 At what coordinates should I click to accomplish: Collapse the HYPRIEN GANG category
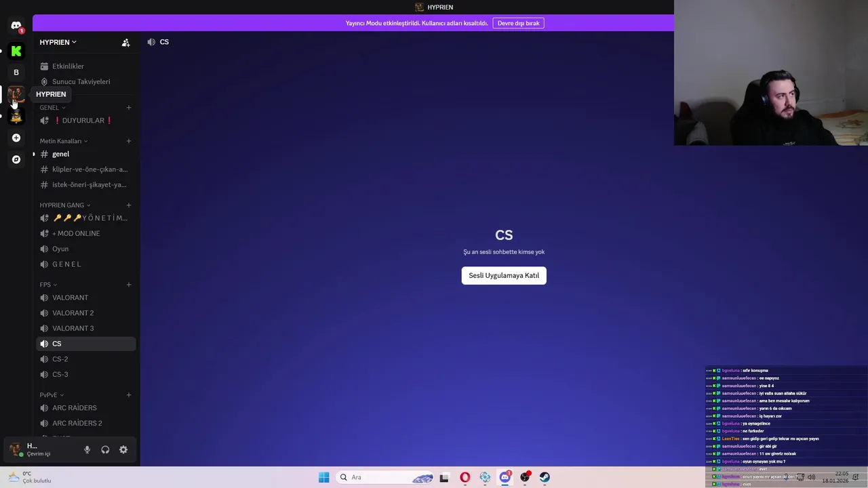[x=65, y=205]
